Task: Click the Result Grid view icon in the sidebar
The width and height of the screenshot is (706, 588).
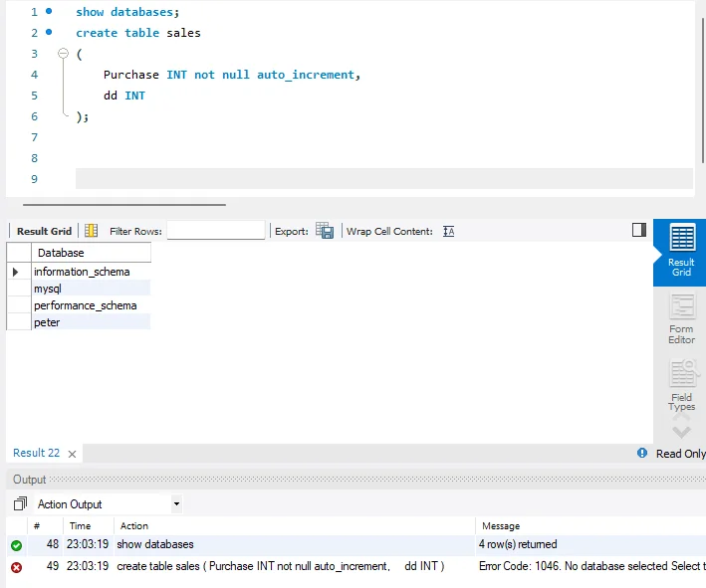Action: coord(681,251)
